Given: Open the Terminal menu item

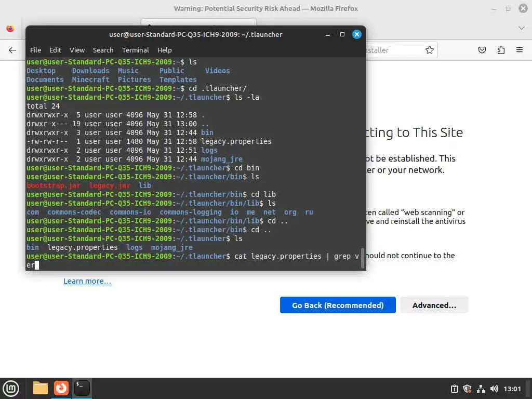Looking at the screenshot, I should click(136, 50).
